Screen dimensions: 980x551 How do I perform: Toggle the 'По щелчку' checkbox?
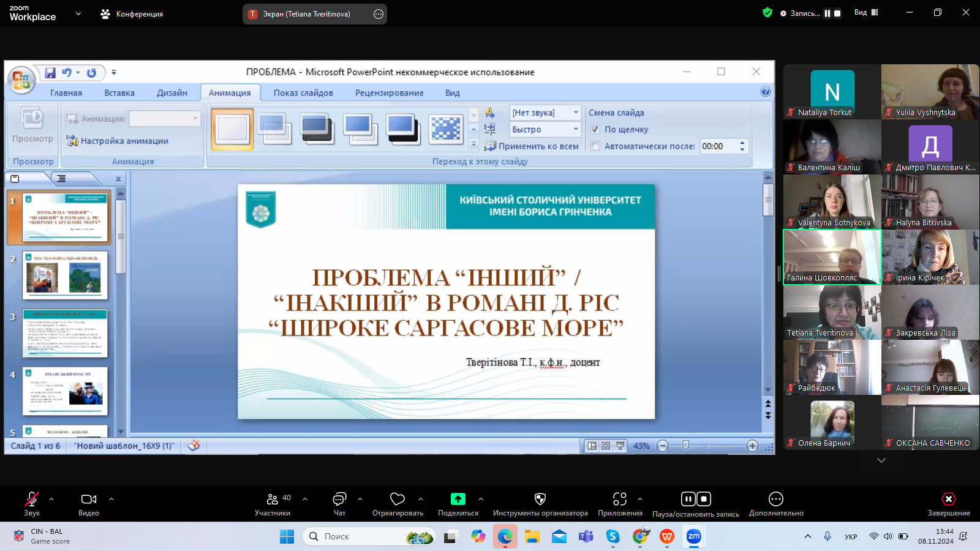(595, 129)
